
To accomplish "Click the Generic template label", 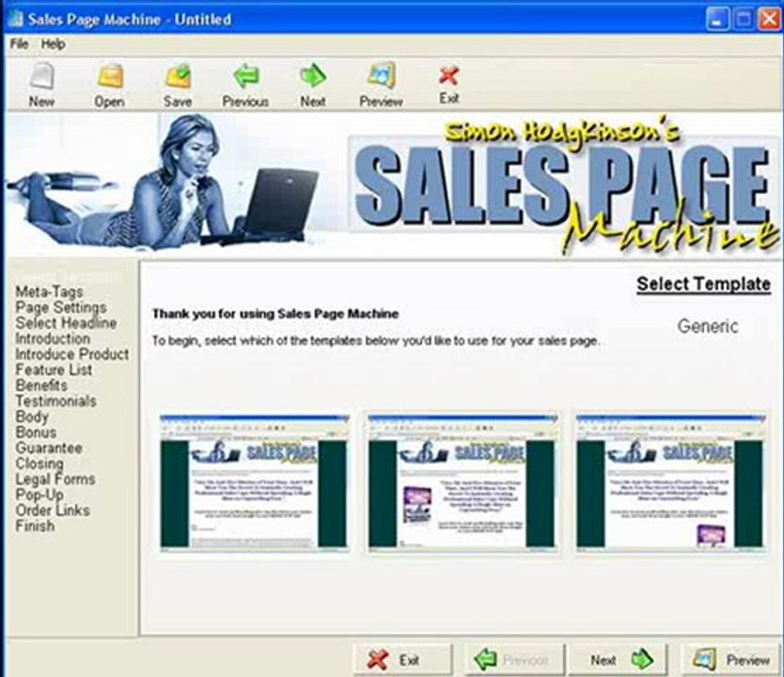I will (708, 326).
